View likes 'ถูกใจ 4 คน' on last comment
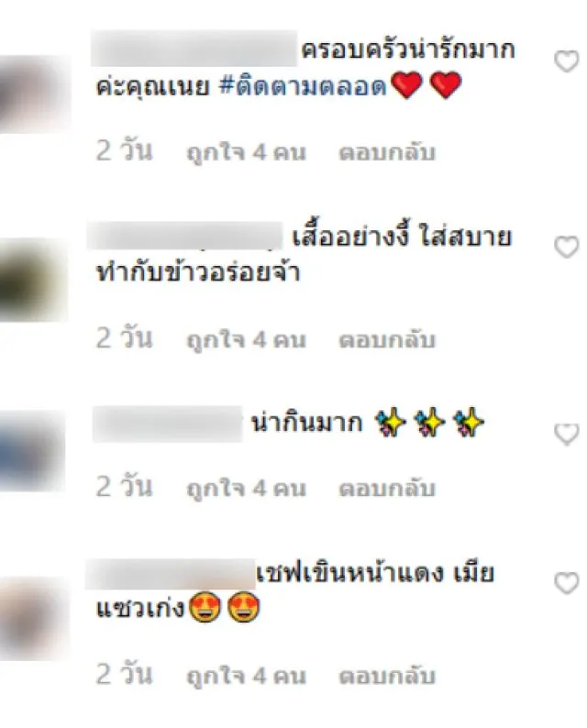 (x=246, y=676)
